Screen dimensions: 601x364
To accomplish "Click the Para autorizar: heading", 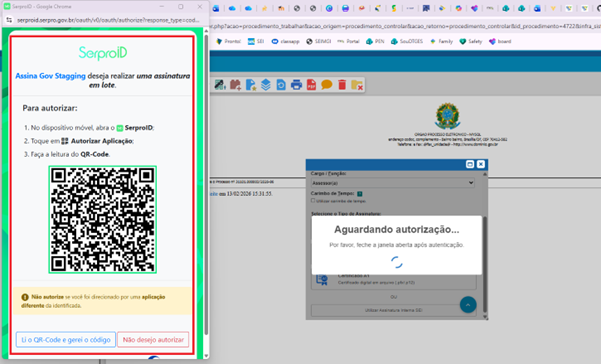I will (50, 108).
